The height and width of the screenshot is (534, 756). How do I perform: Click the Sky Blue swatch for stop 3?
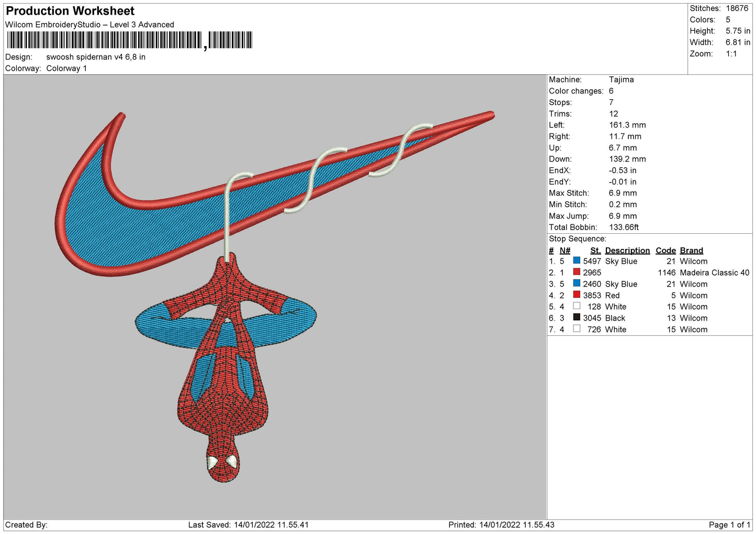pyautogui.click(x=577, y=283)
